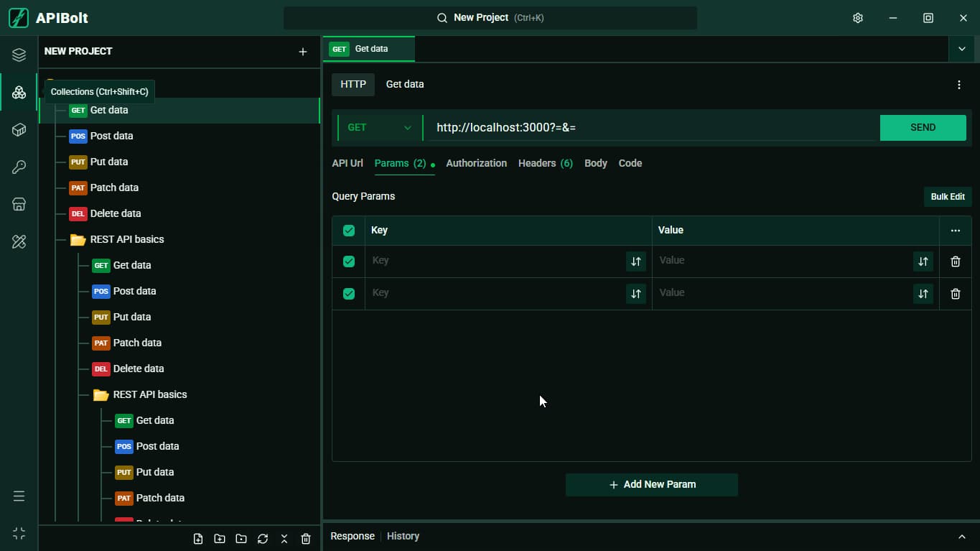Click the refresh icon in collections footer

pos(263,539)
